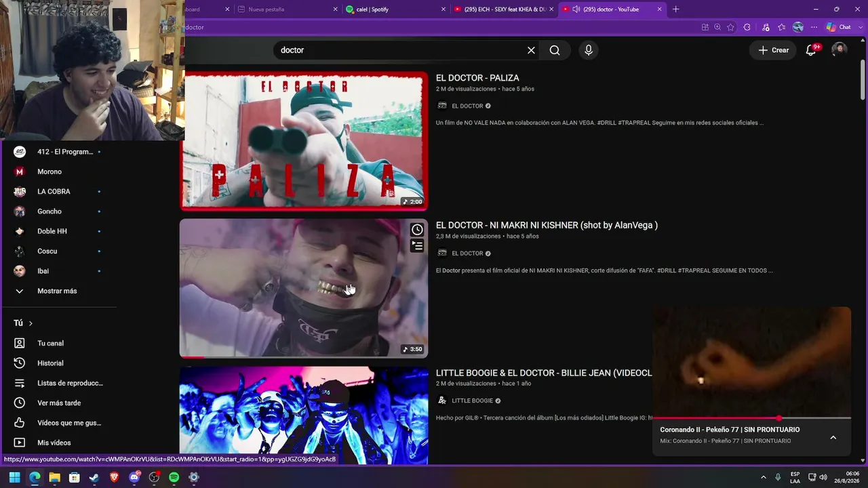Click the Crear button
868x488 pixels.
click(x=773, y=50)
